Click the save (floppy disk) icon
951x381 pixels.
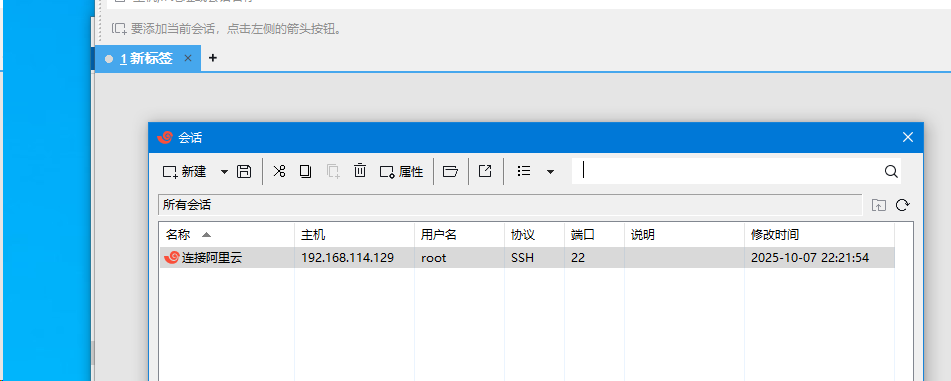[244, 172]
